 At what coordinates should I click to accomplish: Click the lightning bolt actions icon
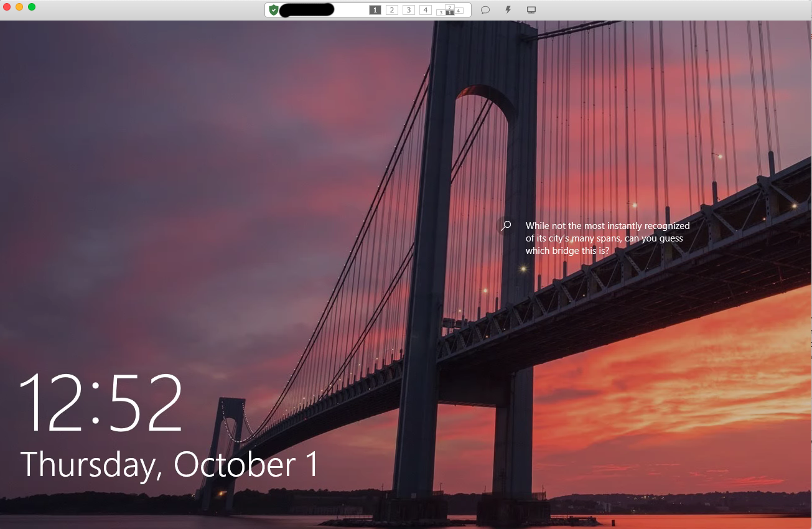508,9
